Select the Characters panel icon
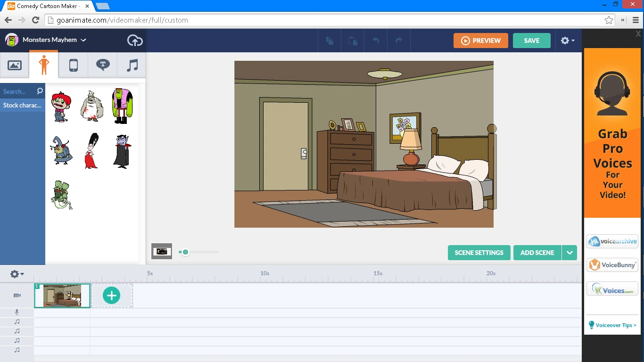The image size is (644, 362). coord(43,65)
